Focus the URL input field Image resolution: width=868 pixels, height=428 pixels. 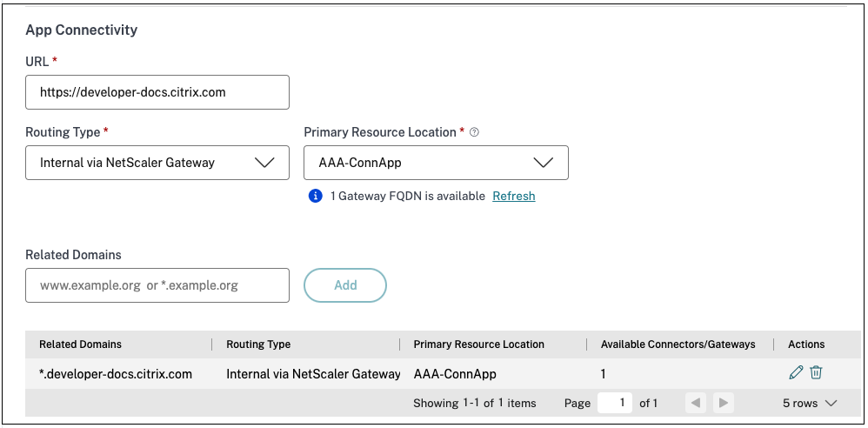[x=157, y=92]
